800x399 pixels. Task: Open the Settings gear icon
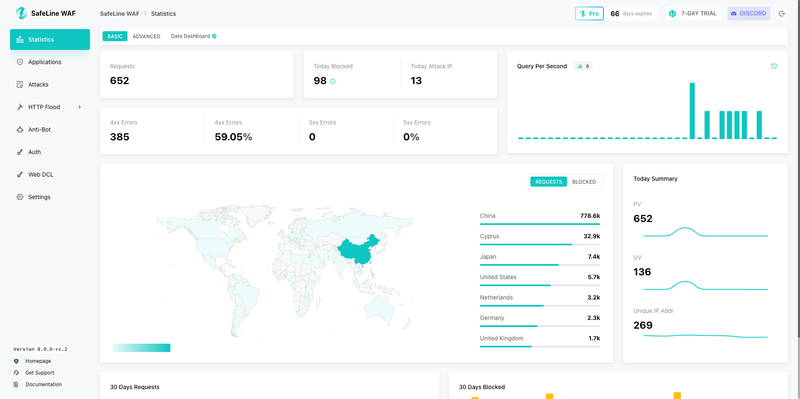coord(20,197)
